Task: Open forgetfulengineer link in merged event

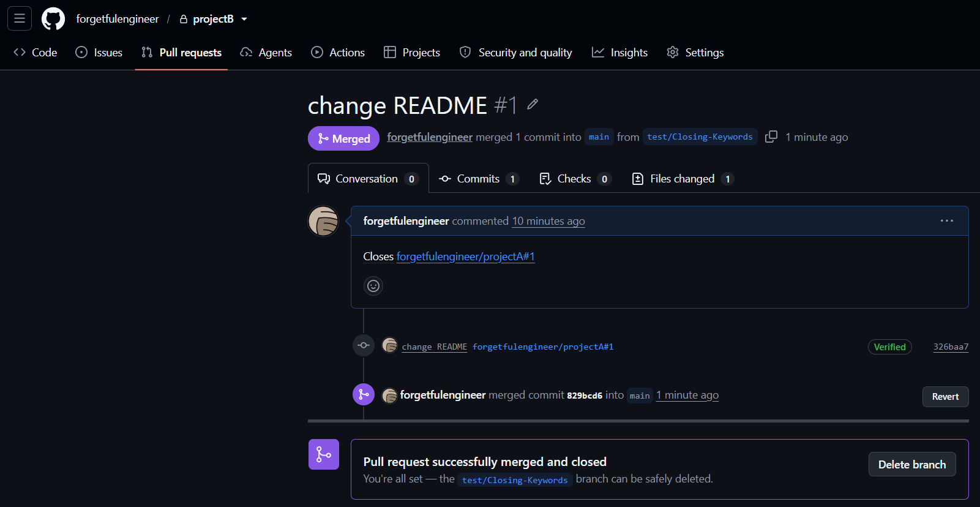Action: [x=443, y=395]
